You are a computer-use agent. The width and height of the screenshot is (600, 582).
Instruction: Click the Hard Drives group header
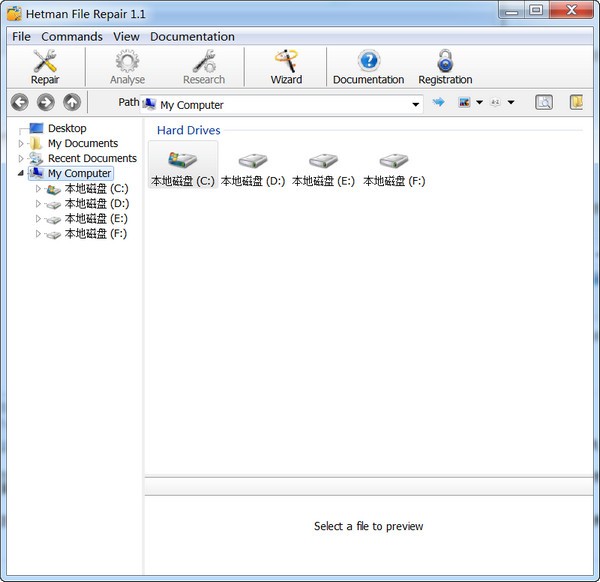tap(189, 130)
